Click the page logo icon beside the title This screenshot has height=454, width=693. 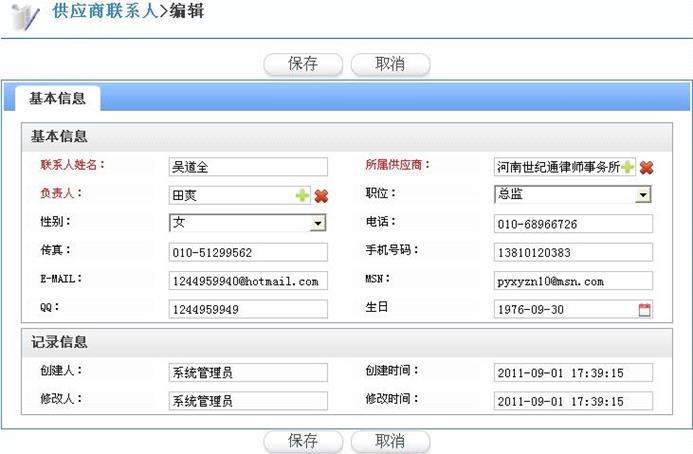[x=25, y=17]
